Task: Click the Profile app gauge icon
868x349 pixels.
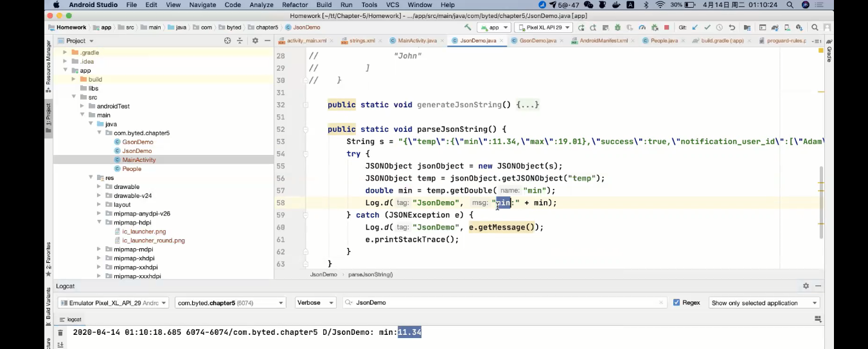Action: [x=642, y=28]
